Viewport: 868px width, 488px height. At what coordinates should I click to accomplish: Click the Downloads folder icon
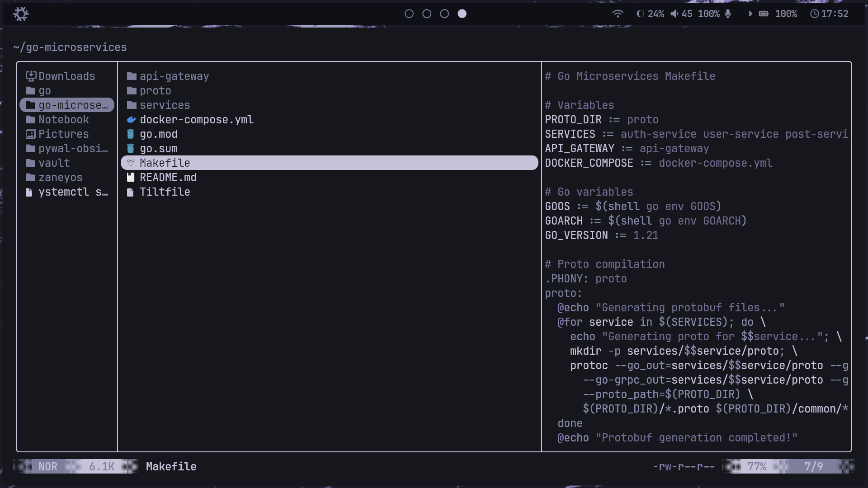(31, 76)
